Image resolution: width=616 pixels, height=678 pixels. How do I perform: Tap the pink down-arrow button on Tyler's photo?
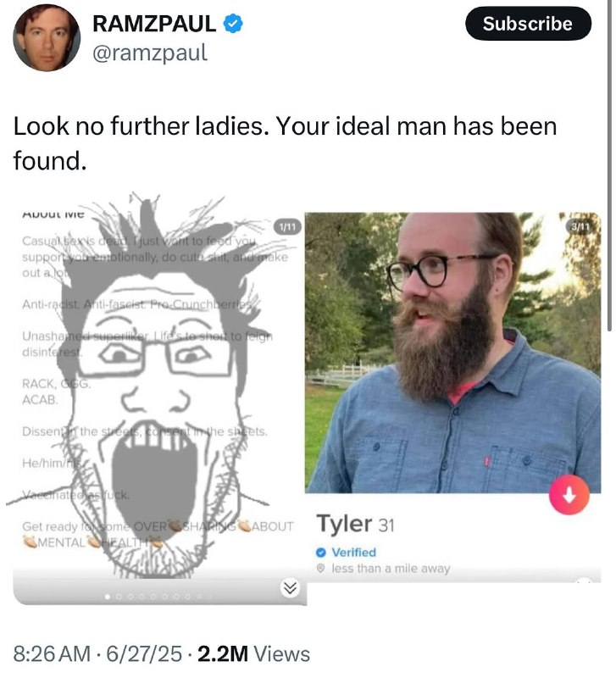[569, 495]
